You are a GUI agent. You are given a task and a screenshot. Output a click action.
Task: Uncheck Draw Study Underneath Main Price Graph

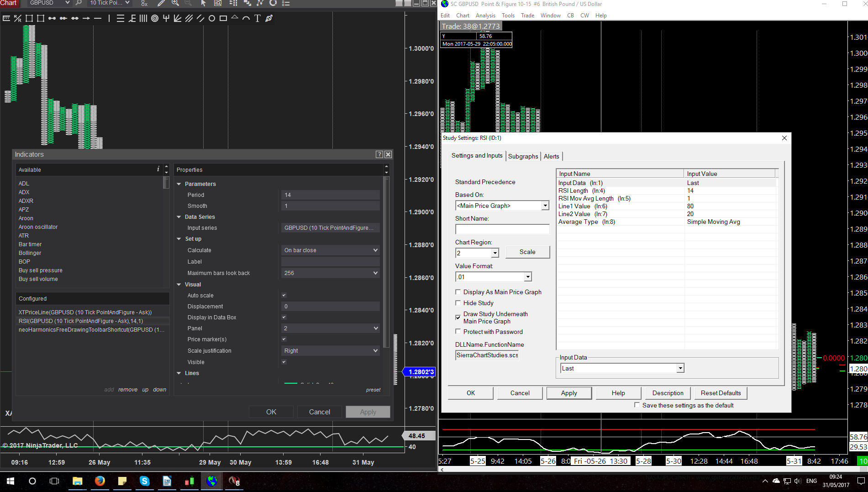pos(458,317)
